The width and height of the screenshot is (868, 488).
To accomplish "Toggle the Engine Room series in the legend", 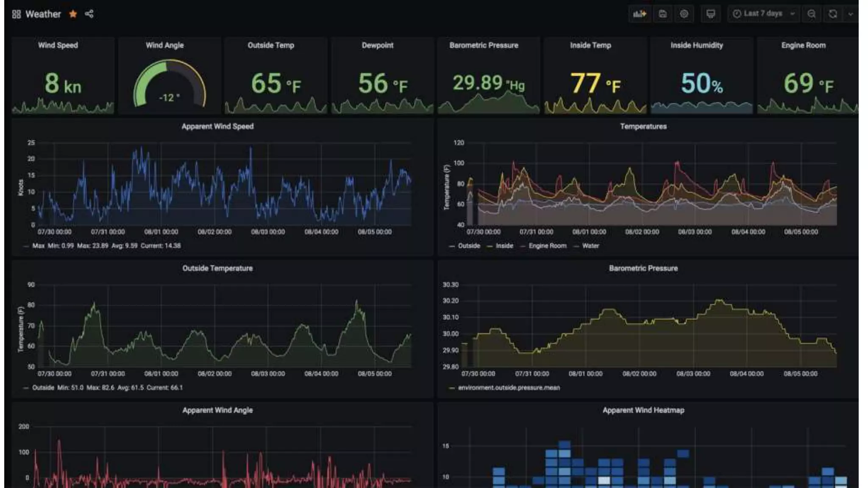I will [547, 246].
